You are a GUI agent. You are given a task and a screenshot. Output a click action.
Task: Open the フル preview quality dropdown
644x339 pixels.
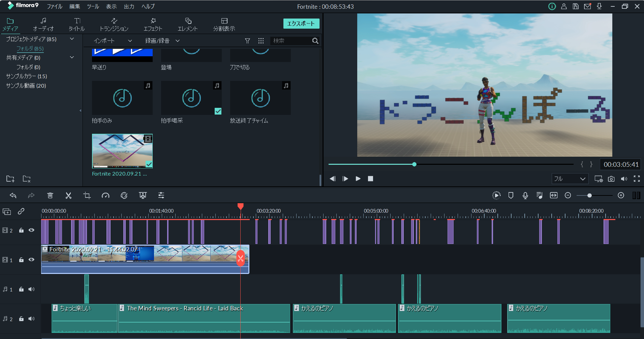point(570,179)
